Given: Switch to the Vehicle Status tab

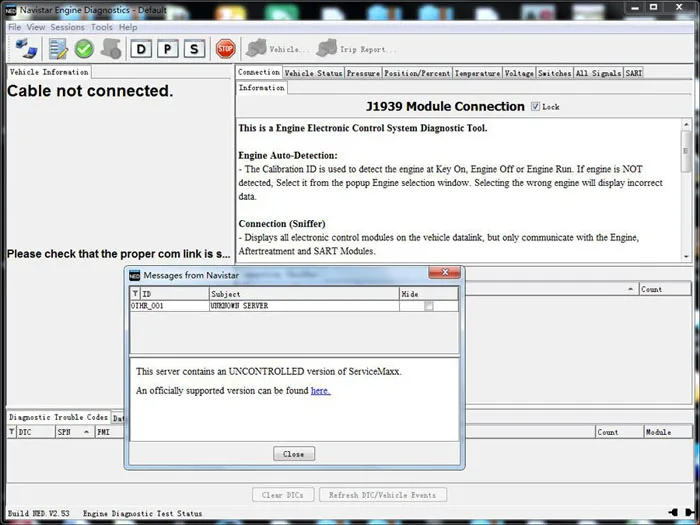Looking at the screenshot, I should [x=313, y=73].
